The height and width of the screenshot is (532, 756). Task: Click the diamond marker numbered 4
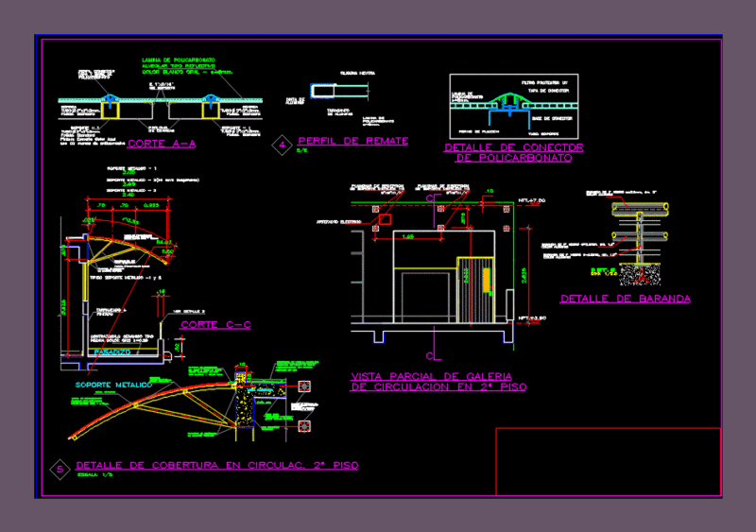[282, 145]
